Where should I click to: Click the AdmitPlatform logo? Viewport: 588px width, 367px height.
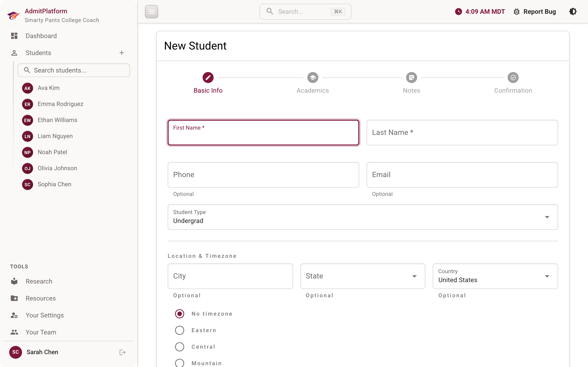(14, 15)
